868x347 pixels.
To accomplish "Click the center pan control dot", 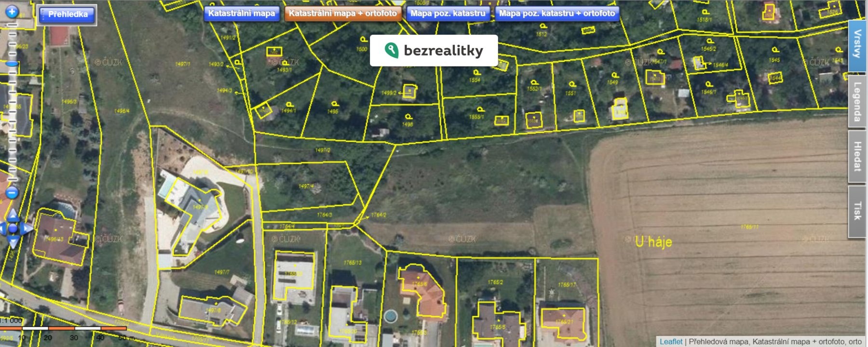I will 13,228.
